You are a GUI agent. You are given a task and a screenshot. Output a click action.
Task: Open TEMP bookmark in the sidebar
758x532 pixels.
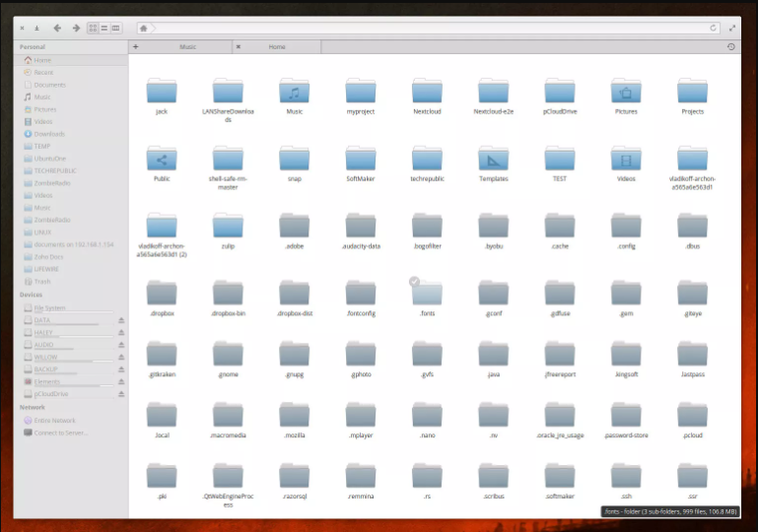(71, 147)
